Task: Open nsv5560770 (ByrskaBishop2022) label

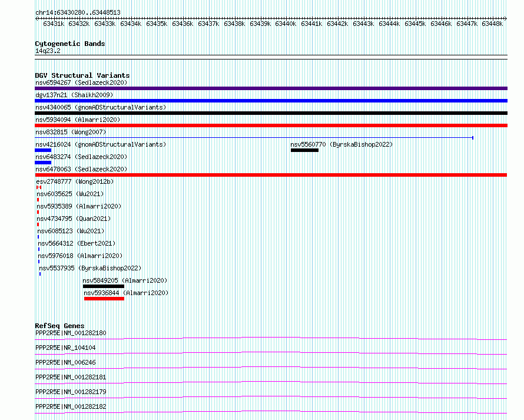Action: 341,144
